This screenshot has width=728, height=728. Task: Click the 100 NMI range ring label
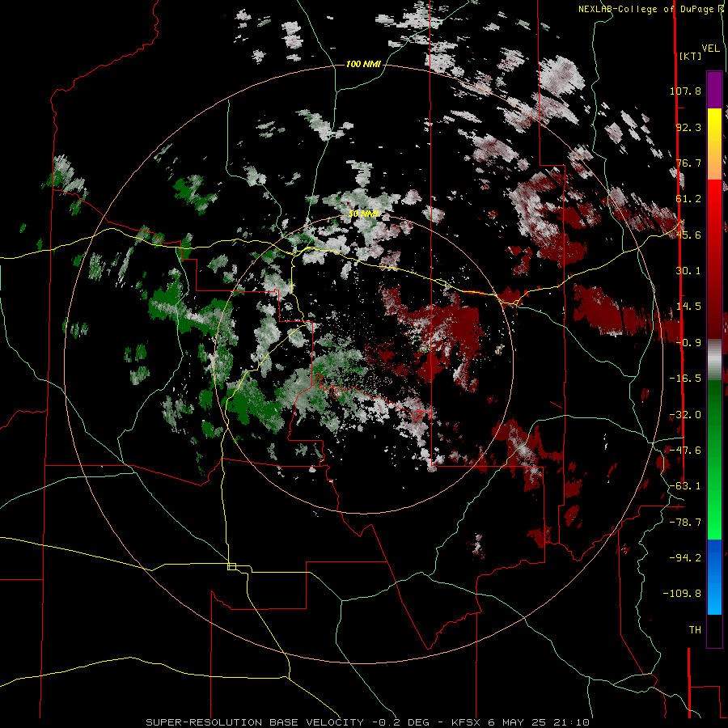[363, 64]
